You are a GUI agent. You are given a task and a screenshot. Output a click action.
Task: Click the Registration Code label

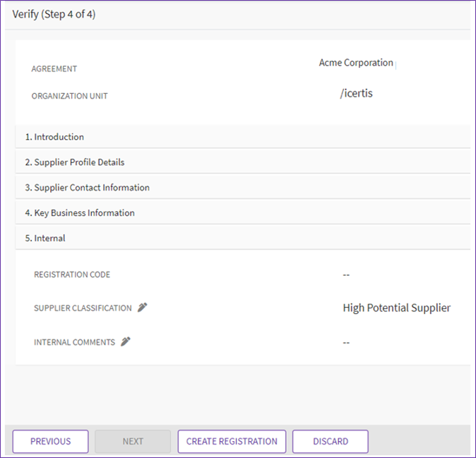coord(72,275)
